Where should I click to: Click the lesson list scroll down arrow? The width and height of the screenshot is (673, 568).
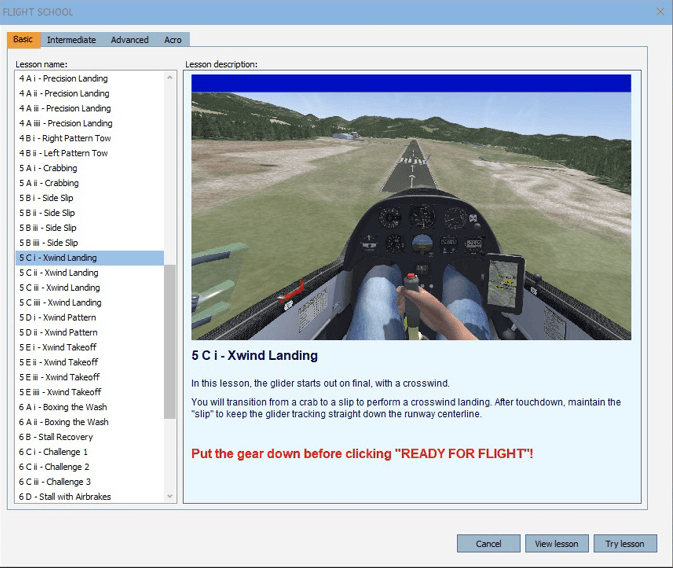coord(170,496)
